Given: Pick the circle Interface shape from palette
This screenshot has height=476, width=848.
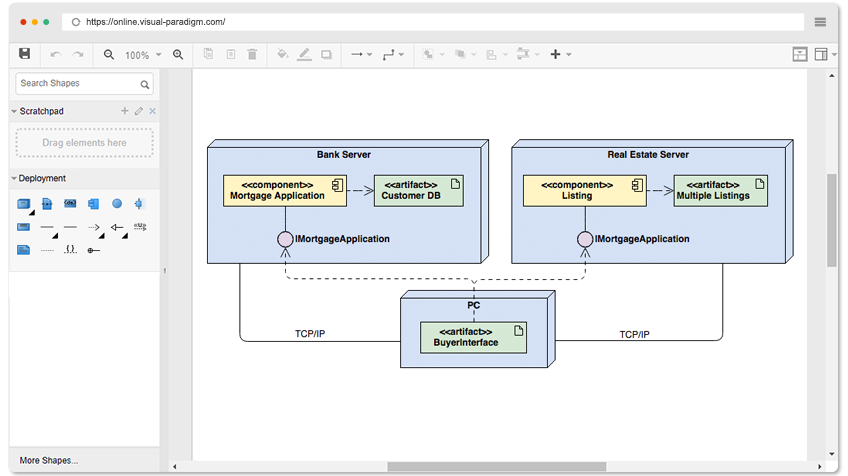Looking at the screenshot, I should point(116,204).
